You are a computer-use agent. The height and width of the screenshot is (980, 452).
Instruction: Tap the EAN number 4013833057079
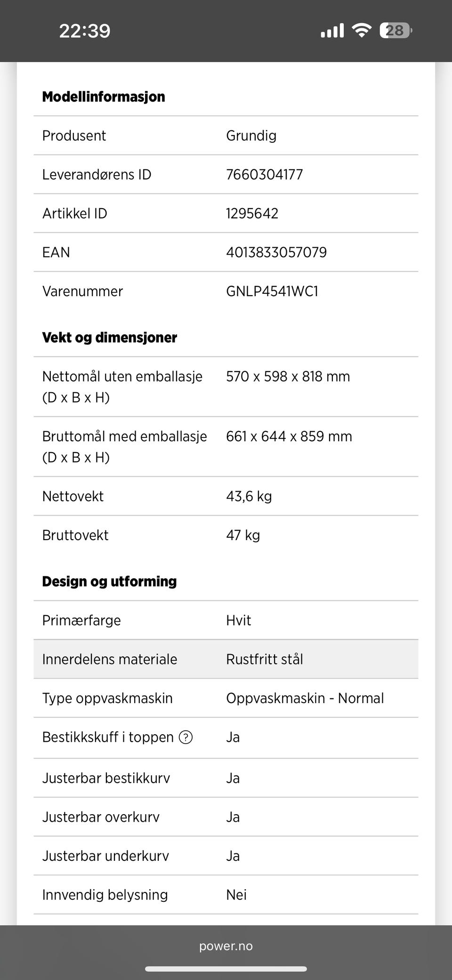tap(276, 252)
